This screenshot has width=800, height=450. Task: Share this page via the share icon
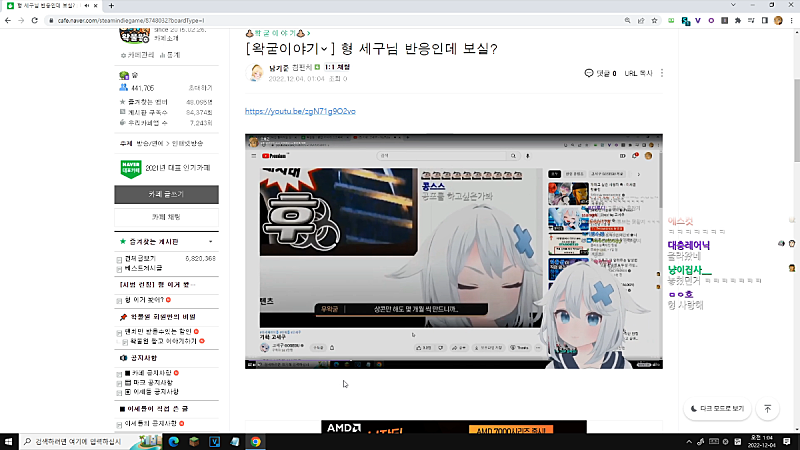[x=641, y=20]
